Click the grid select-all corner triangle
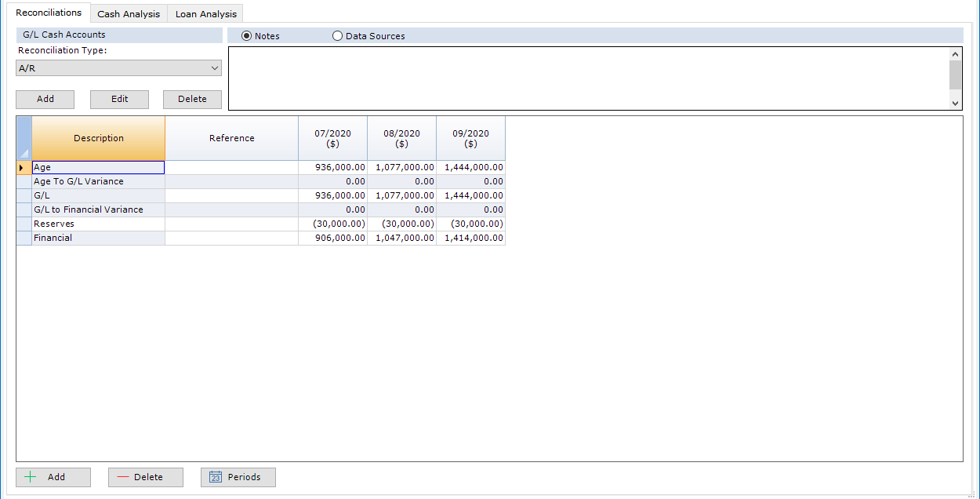 (x=24, y=153)
